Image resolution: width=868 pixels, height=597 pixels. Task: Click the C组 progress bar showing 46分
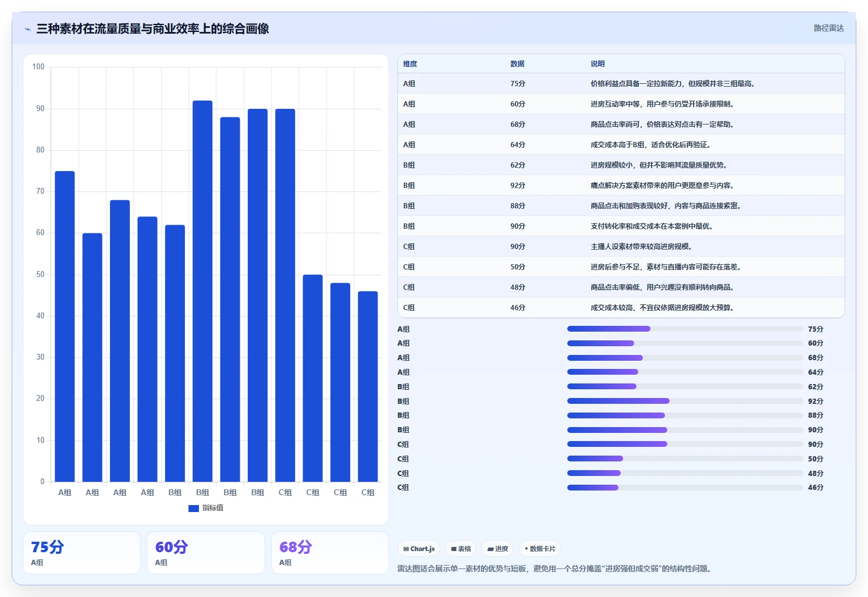tap(685, 488)
